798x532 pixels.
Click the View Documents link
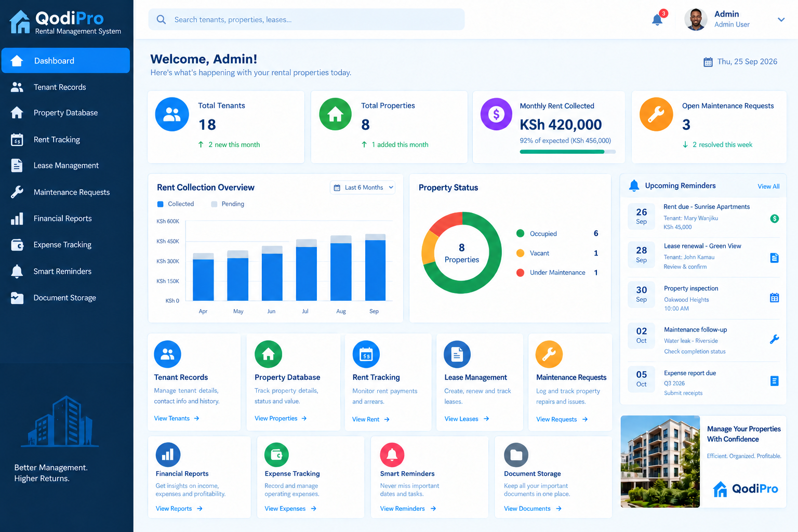(533, 509)
